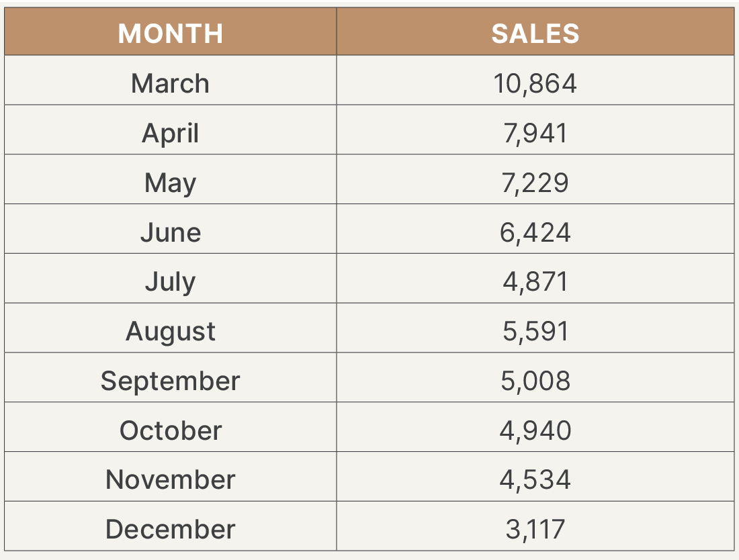Select December's 3,117 sales cell
The image size is (739, 560).
pos(535,529)
